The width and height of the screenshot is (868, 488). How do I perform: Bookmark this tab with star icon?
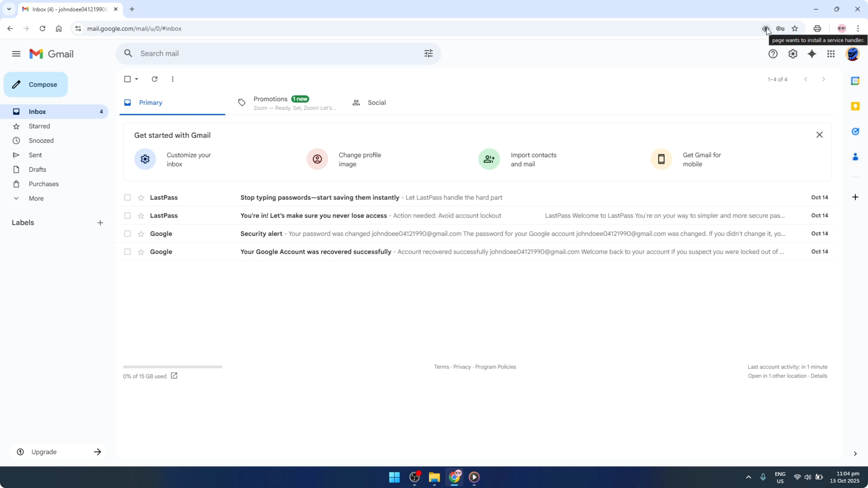coord(795,29)
